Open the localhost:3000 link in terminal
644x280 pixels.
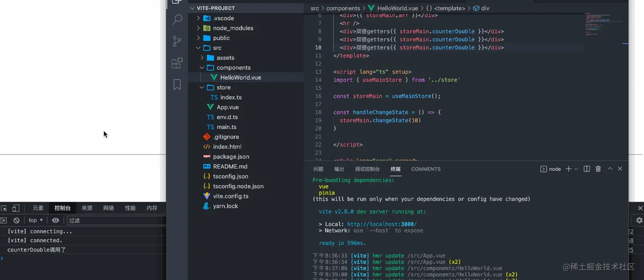coord(382,224)
